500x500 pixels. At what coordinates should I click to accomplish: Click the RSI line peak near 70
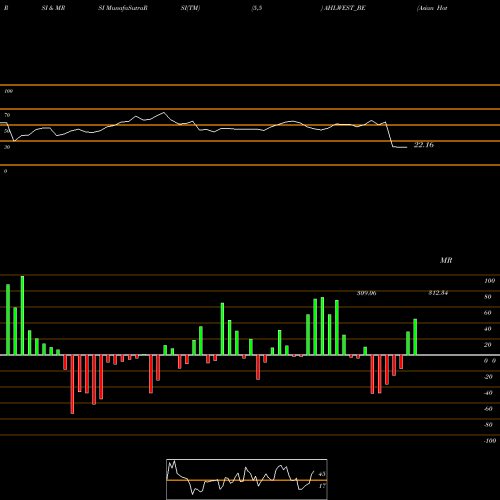coord(163,113)
